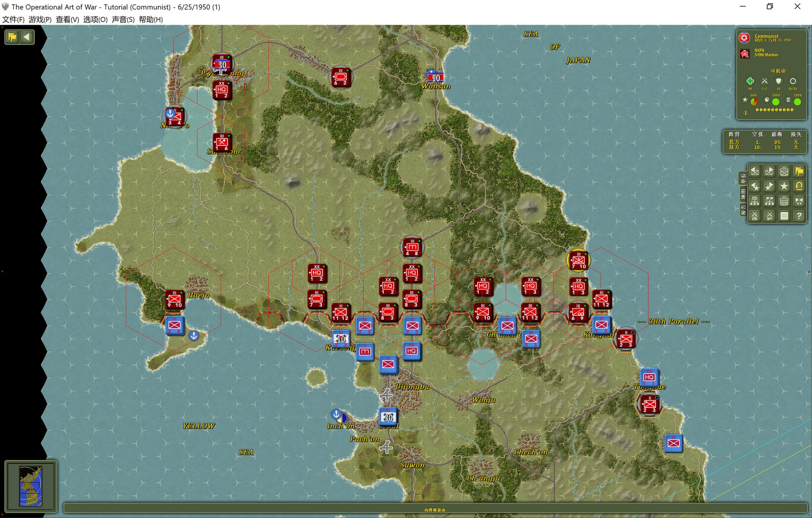The height and width of the screenshot is (518, 812).
Task: Click the Chech'on city label
Action: click(531, 452)
